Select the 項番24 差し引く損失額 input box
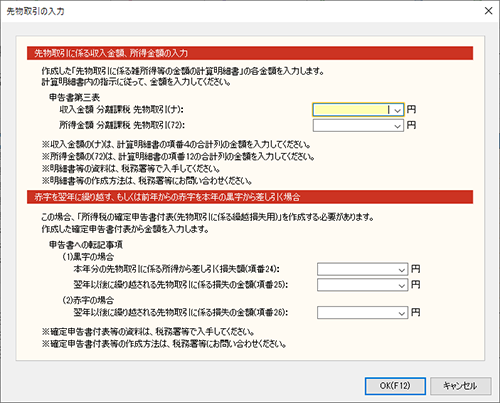500x403 pixels. point(357,269)
